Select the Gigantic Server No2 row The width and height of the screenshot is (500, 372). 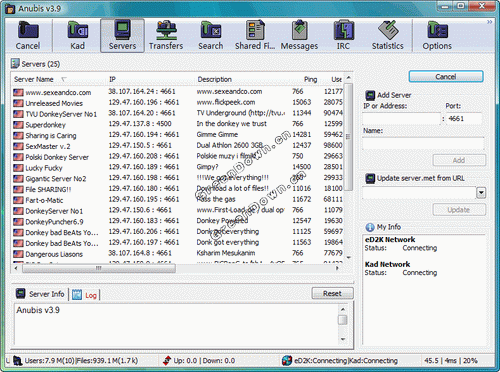(x=178, y=179)
